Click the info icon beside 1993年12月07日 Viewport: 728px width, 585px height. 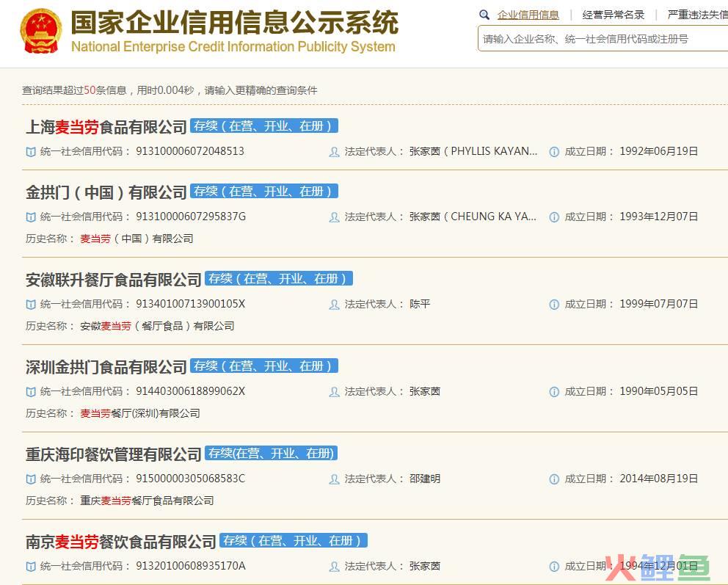(554, 217)
